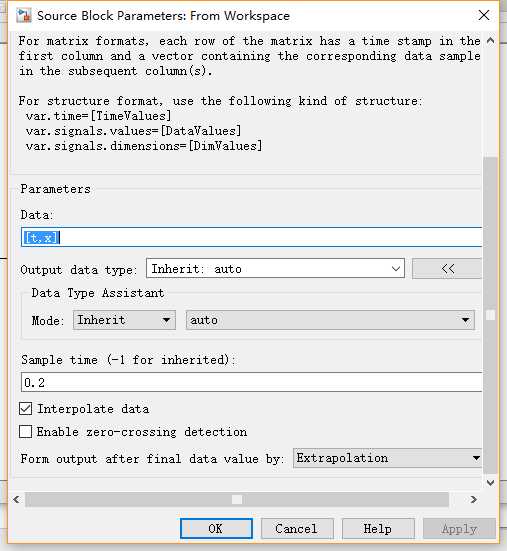Open the Mode Inherit dropdown
This screenshot has width=507, height=551.
pos(124,320)
